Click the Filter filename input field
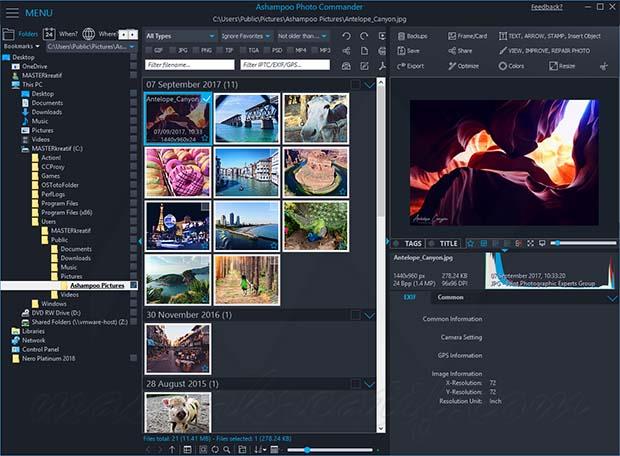 pyautogui.click(x=190, y=65)
